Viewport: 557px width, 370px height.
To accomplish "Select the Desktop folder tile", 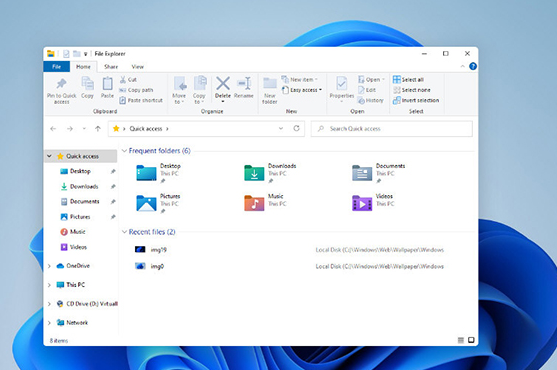I will click(x=159, y=173).
